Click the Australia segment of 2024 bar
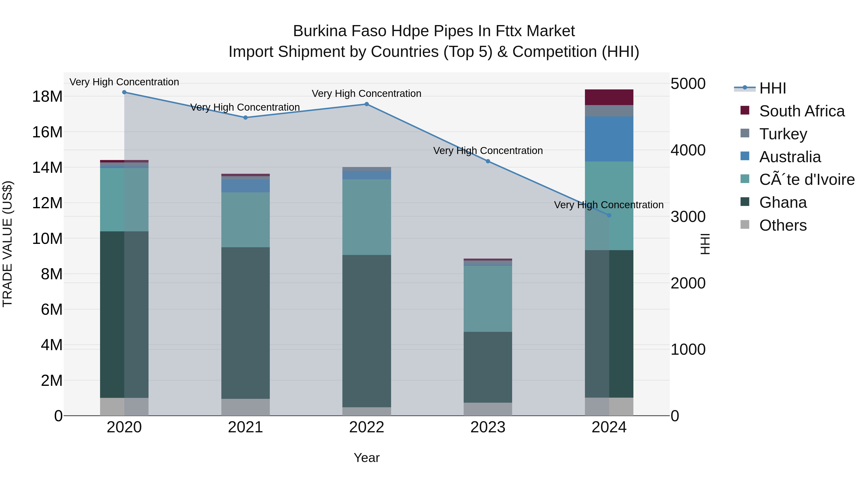 coord(609,139)
